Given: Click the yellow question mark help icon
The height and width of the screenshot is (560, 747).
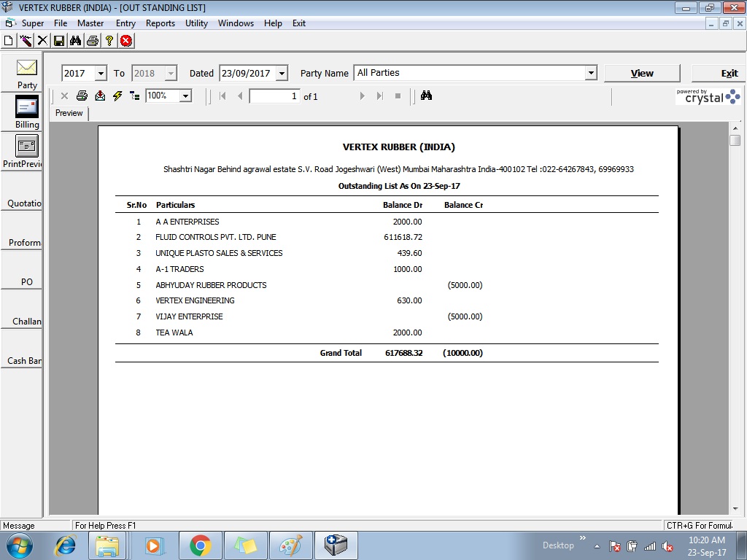Looking at the screenshot, I should pos(109,41).
